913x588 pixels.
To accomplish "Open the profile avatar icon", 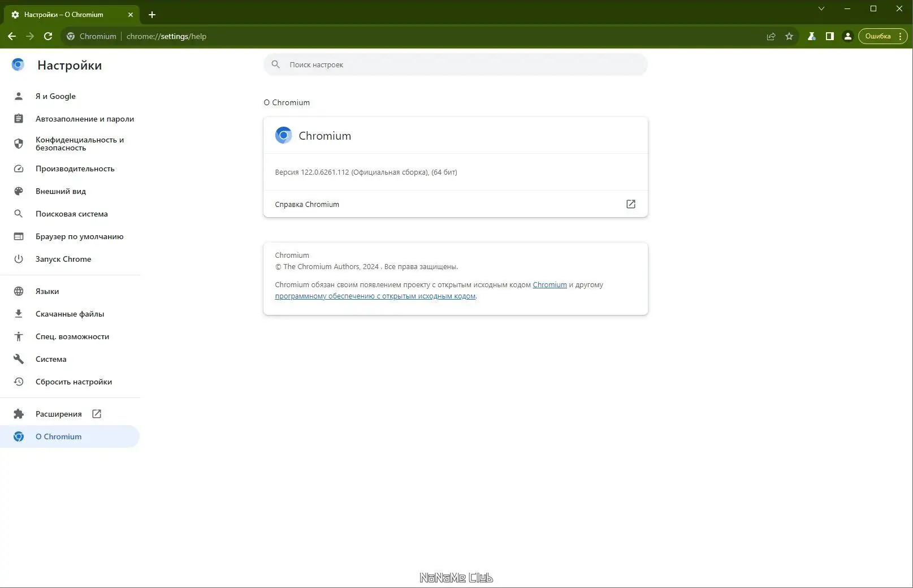I will tap(847, 36).
